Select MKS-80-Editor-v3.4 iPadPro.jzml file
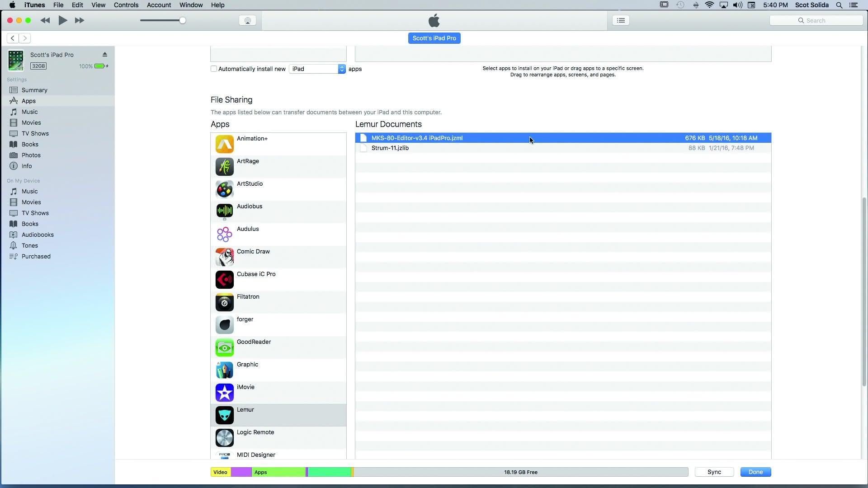 coord(563,138)
